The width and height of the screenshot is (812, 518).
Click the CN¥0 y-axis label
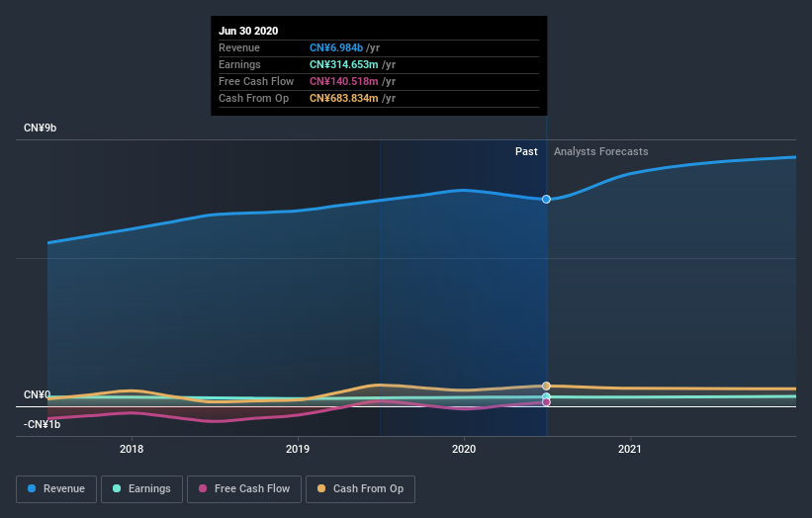38,394
